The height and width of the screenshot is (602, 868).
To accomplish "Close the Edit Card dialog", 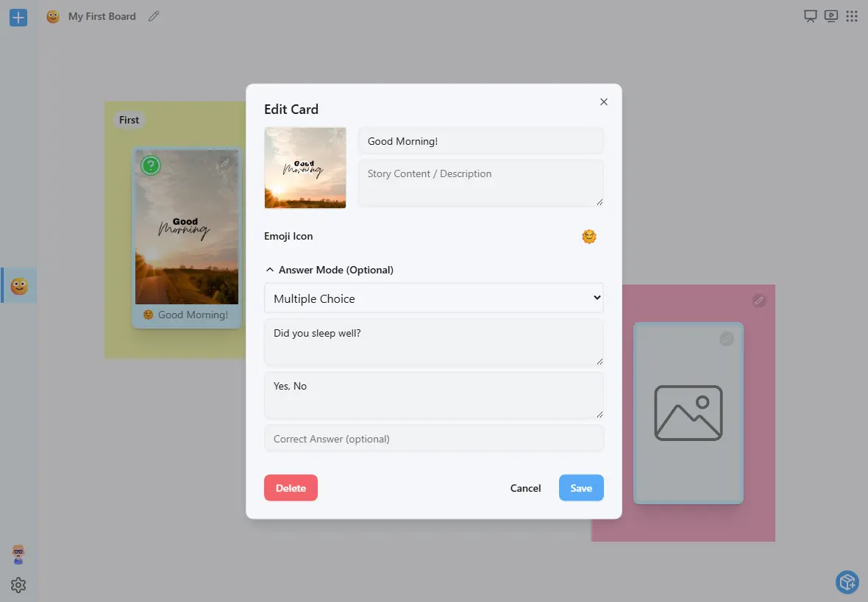I will click(604, 102).
